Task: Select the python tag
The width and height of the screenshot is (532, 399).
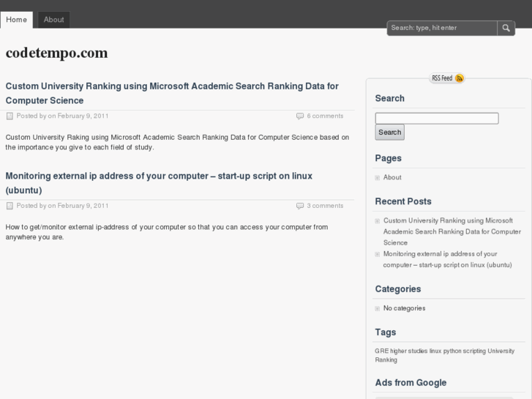Action: tap(452, 351)
